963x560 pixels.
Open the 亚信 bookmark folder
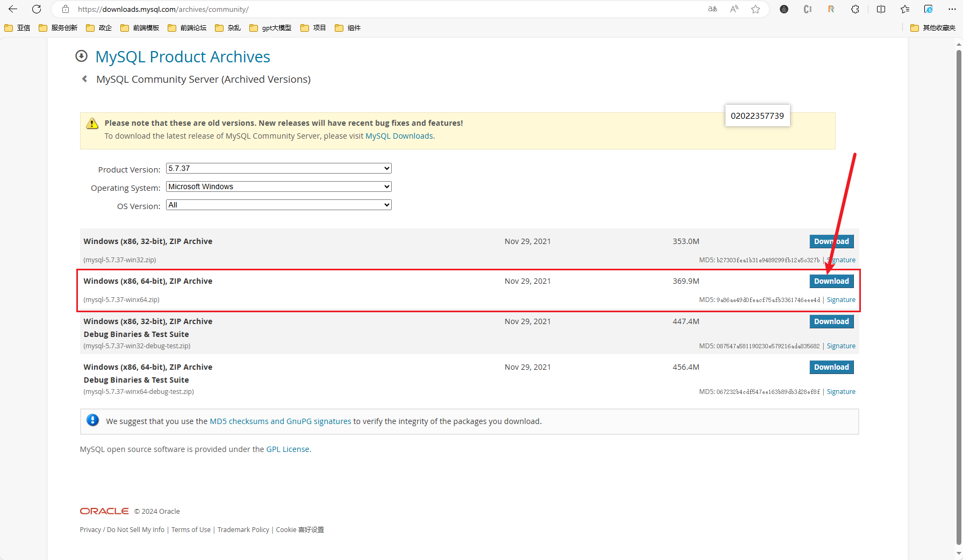tap(17, 28)
